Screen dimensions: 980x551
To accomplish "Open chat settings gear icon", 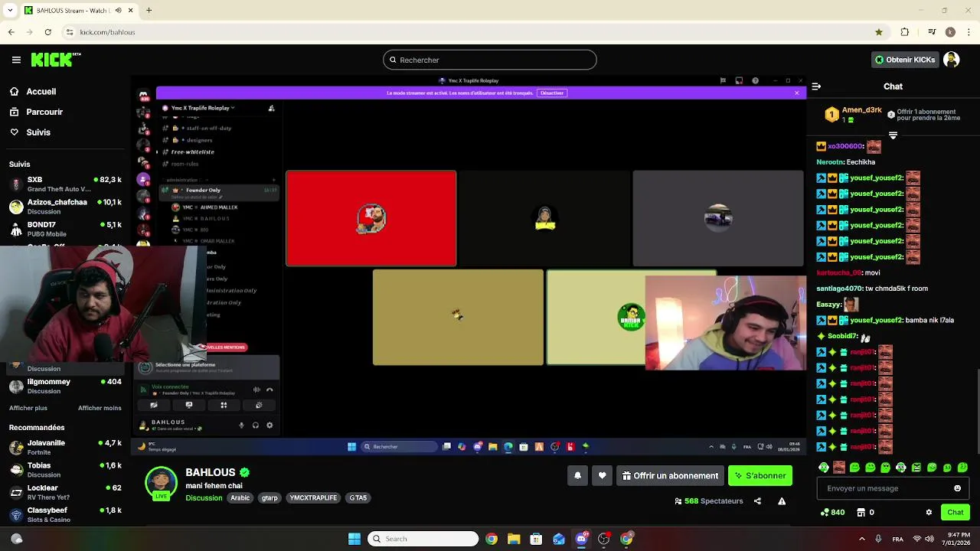I will tap(929, 512).
